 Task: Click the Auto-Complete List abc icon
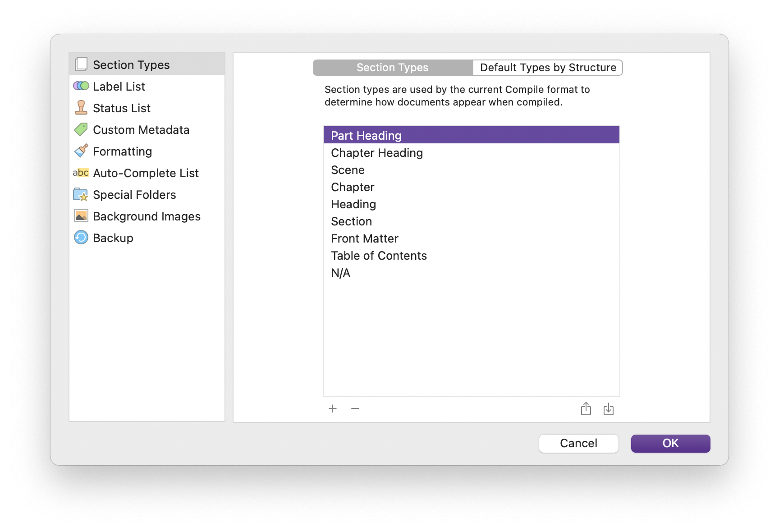point(81,173)
